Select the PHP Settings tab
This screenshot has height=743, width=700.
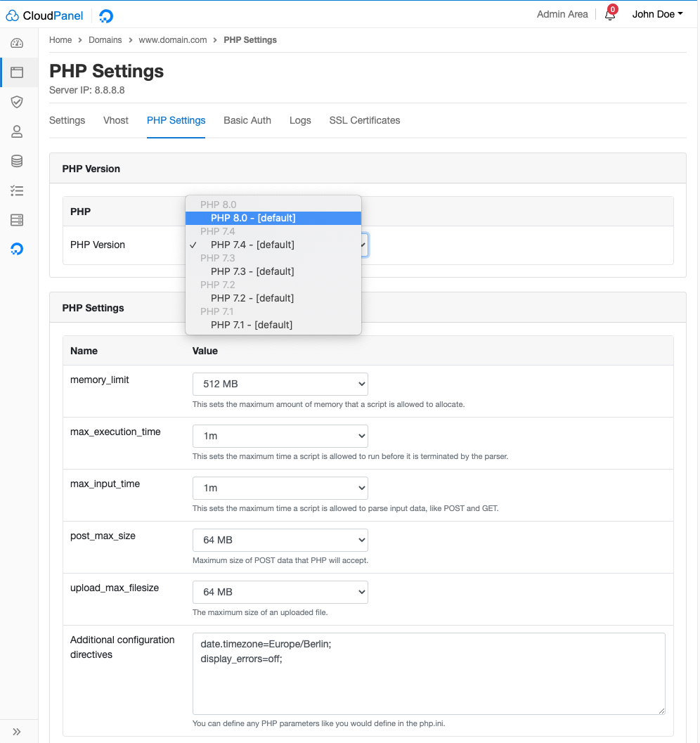[176, 120]
